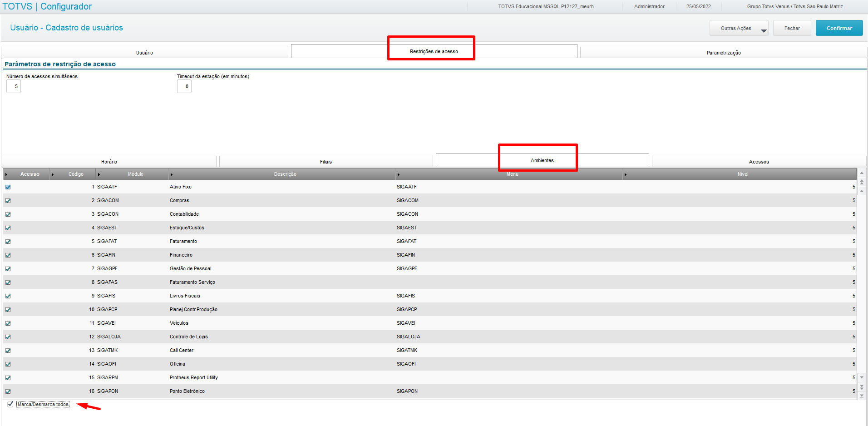Open the Outras Ações dropdown
The width and height of the screenshot is (868, 426).
coord(739,28)
